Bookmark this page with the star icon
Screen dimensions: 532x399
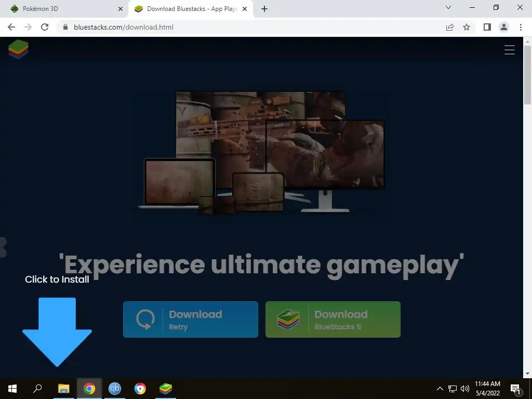click(x=467, y=27)
